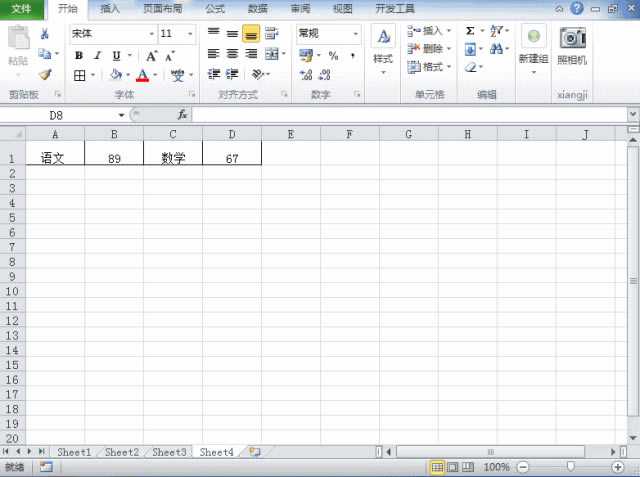Select column E header

[x=291, y=134]
